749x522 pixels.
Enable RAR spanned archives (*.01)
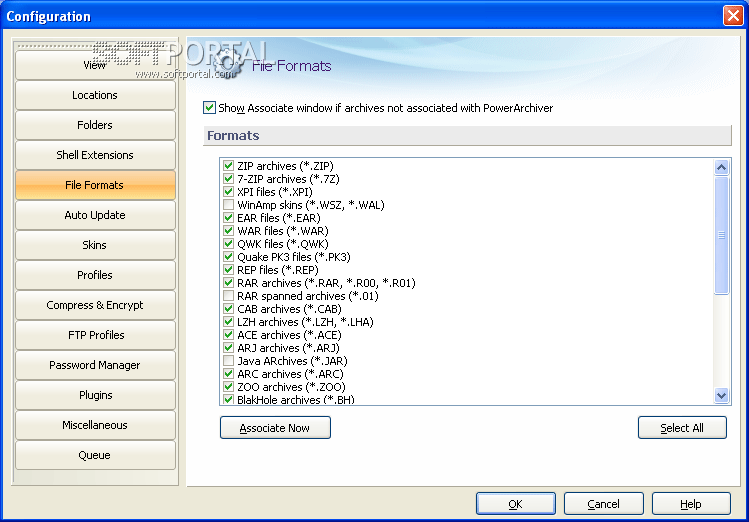tap(228, 296)
